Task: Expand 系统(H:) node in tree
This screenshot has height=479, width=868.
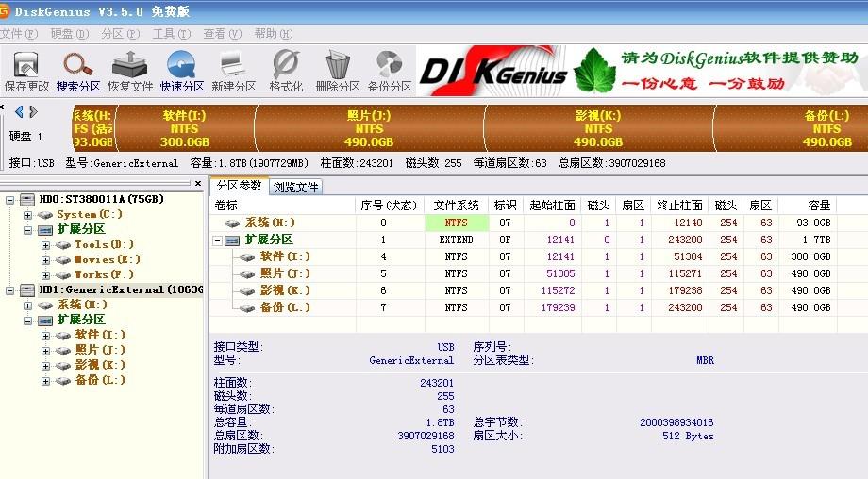Action: tap(27, 306)
